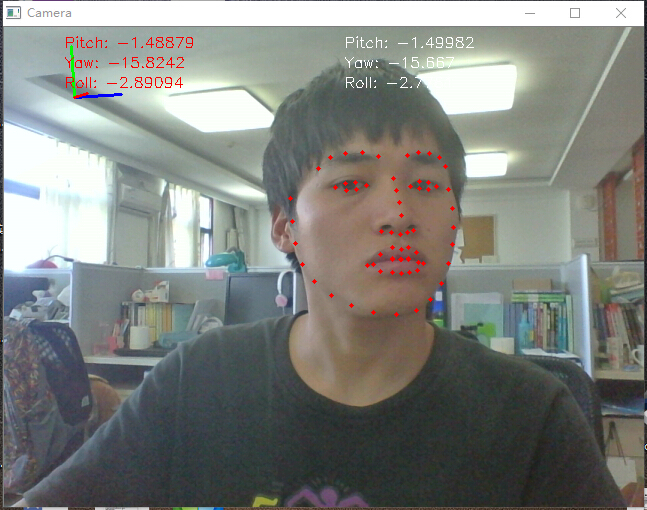Image resolution: width=647 pixels, height=510 pixels.
Task: Maximize the Camera window
Action: [575, 13]
